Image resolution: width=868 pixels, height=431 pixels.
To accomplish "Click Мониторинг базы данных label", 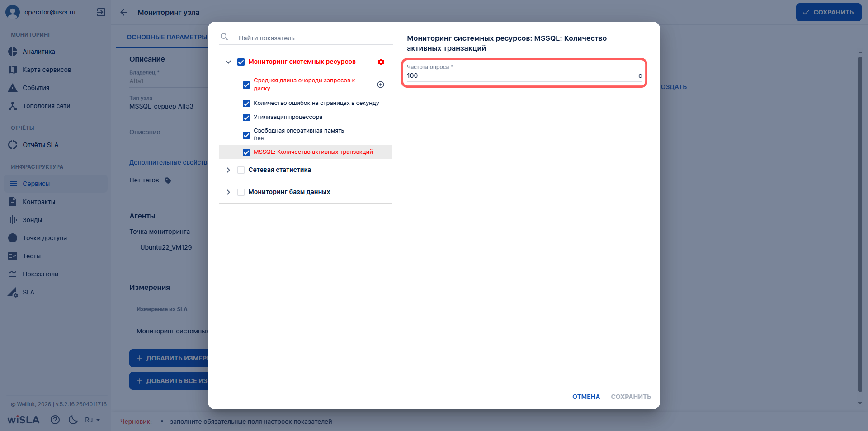I will click(x=289, y=192).
